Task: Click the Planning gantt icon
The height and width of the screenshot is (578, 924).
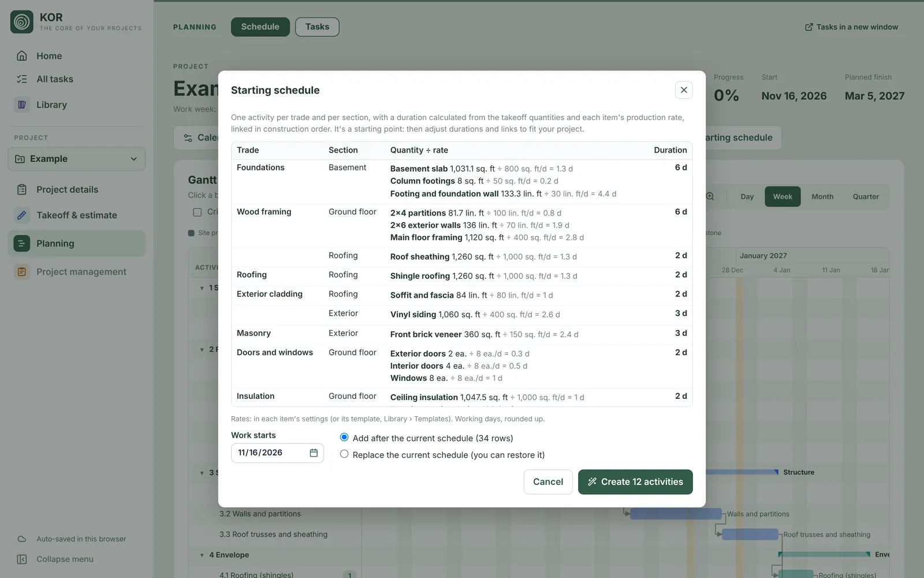Action: 22,243
